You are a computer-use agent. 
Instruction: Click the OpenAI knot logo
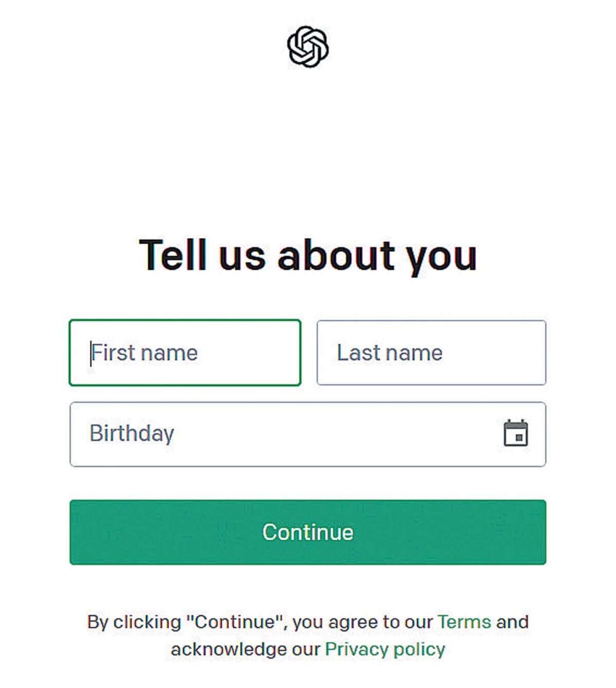pyautogui.click(x=308, y=47)
